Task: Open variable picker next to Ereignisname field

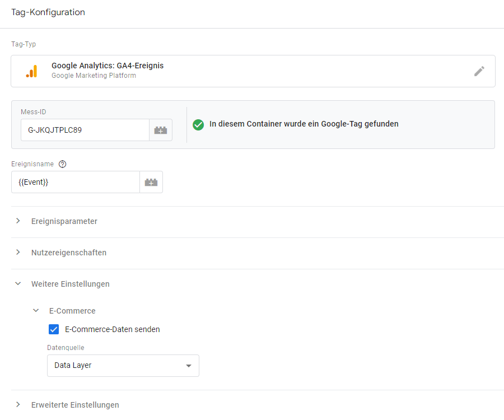Action: [151, 182]
